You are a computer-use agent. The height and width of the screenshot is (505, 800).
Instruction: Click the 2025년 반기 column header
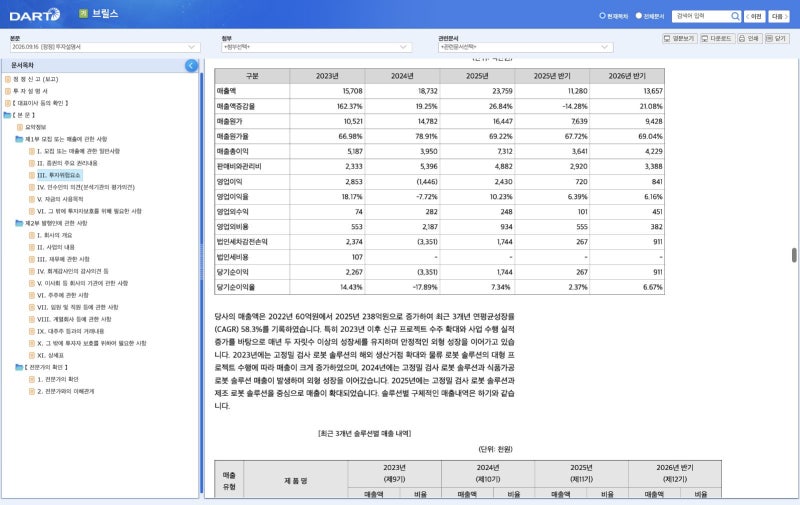pos(552,76)
